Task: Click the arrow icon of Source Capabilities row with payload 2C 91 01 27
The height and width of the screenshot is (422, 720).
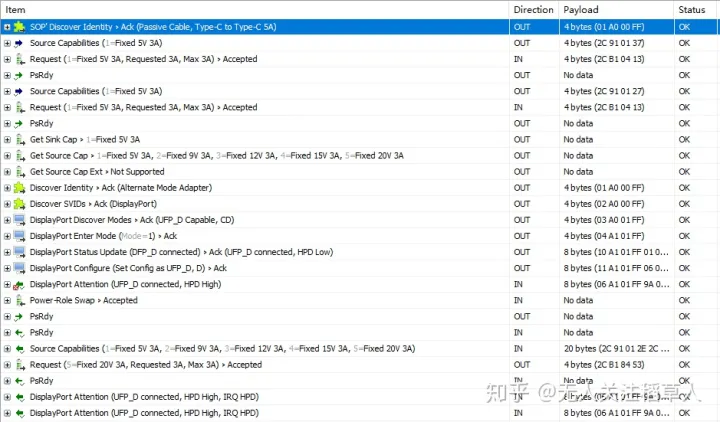Action: point(19,91)
